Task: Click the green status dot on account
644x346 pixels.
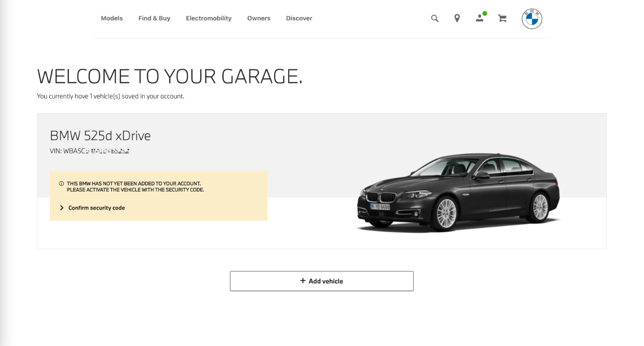Action: 485,14
